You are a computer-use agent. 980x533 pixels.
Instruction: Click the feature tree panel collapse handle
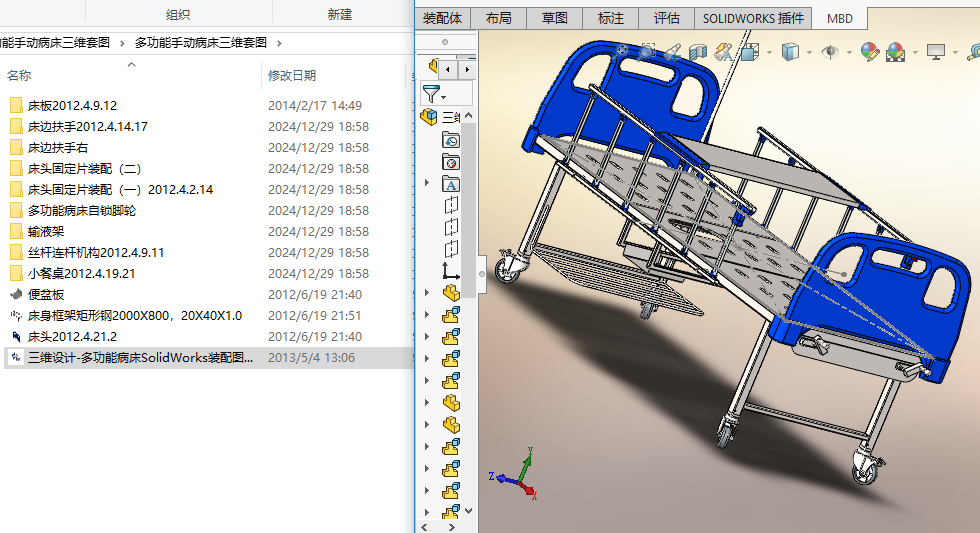pos(481,274)
